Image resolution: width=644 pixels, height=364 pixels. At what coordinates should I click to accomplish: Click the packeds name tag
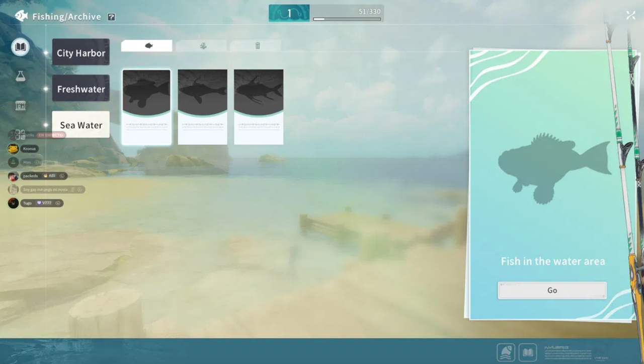[44, 176]
